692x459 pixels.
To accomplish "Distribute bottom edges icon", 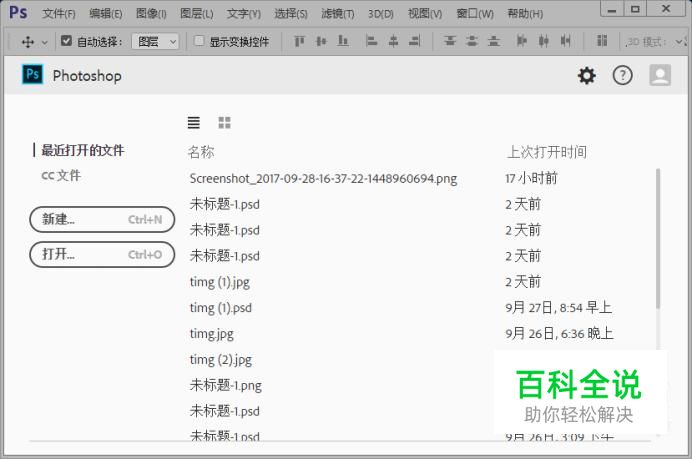I will [x=494, y=41].
